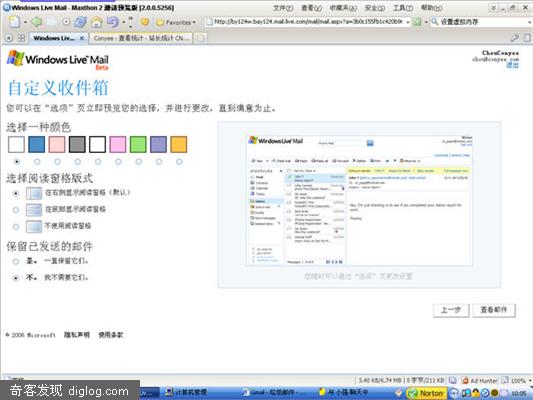Select radio under blue color swatch
The height and width of the screenshot is (400, 533).
coord(37,161)
